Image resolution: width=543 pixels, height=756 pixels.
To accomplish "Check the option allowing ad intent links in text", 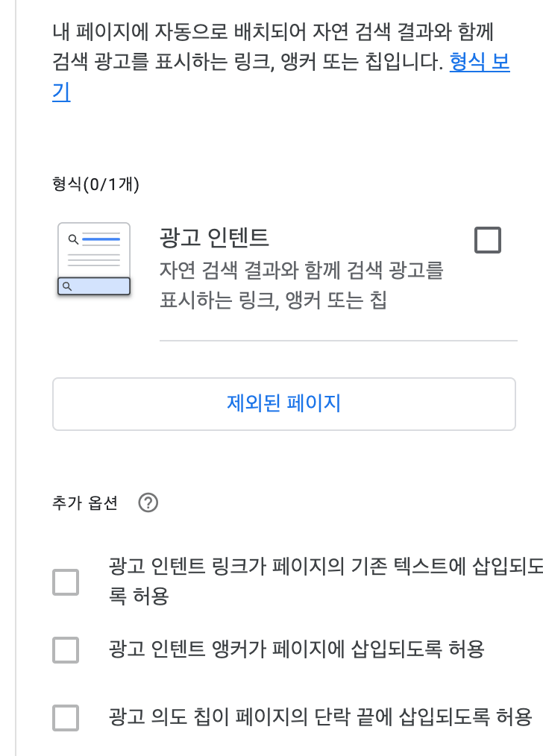I will 65,582.
